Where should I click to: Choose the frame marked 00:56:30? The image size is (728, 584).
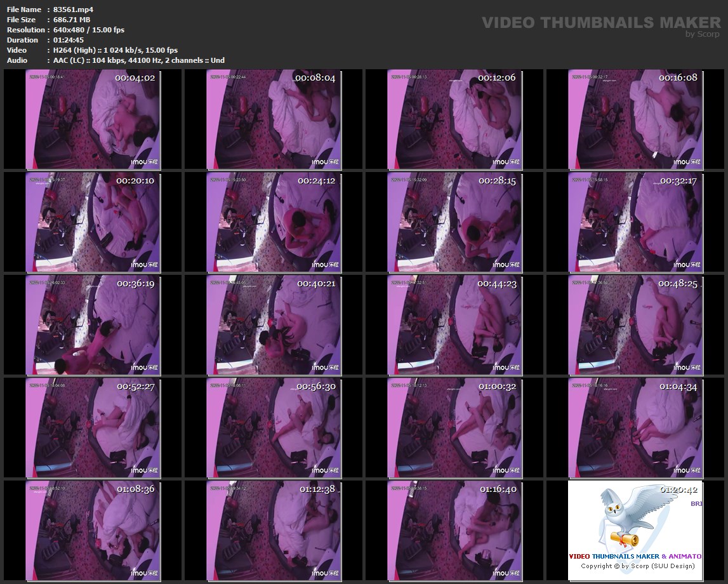274,428
